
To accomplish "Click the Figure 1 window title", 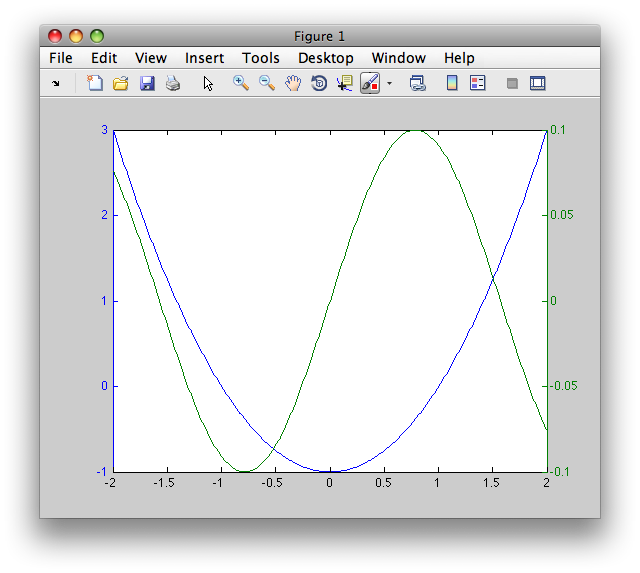I will [320, 36].
